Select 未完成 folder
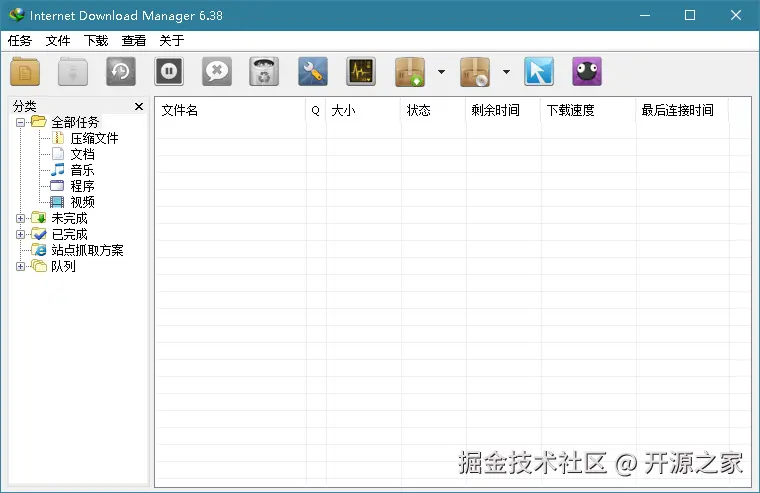Viewport: 760px width, 493px height. tap(69, 218)
